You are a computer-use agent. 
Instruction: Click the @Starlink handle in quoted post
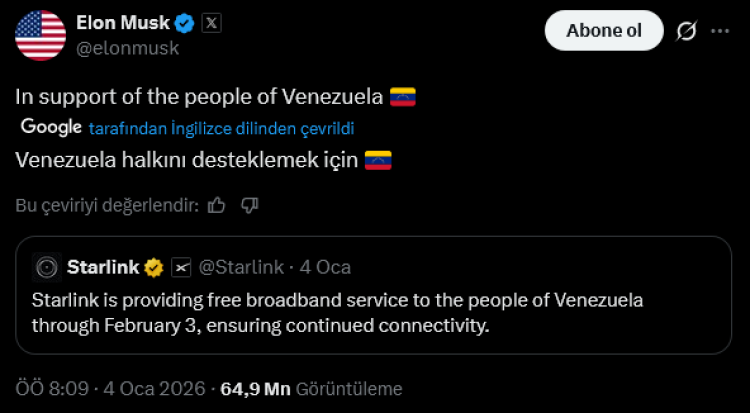point(241,267)
